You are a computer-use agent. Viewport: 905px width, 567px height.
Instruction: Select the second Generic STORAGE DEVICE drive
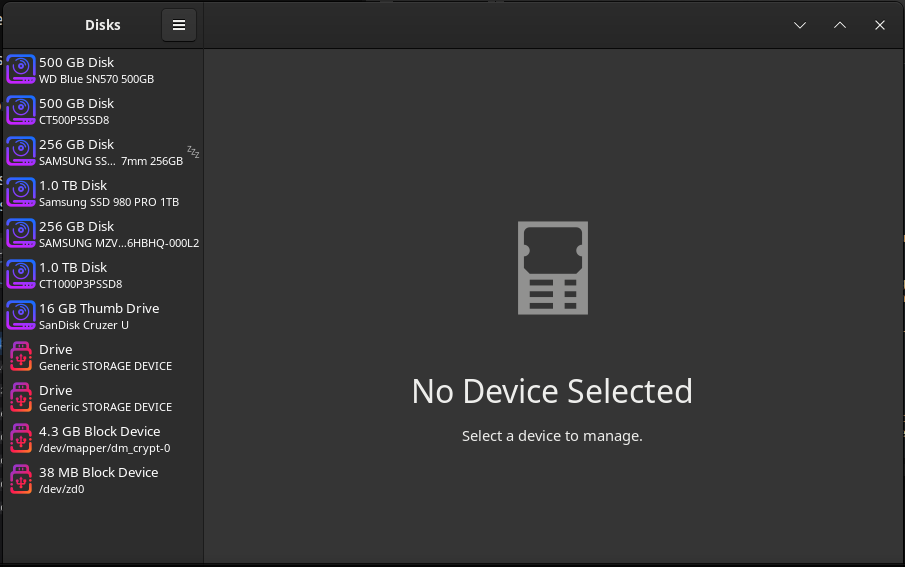[103, 398]
